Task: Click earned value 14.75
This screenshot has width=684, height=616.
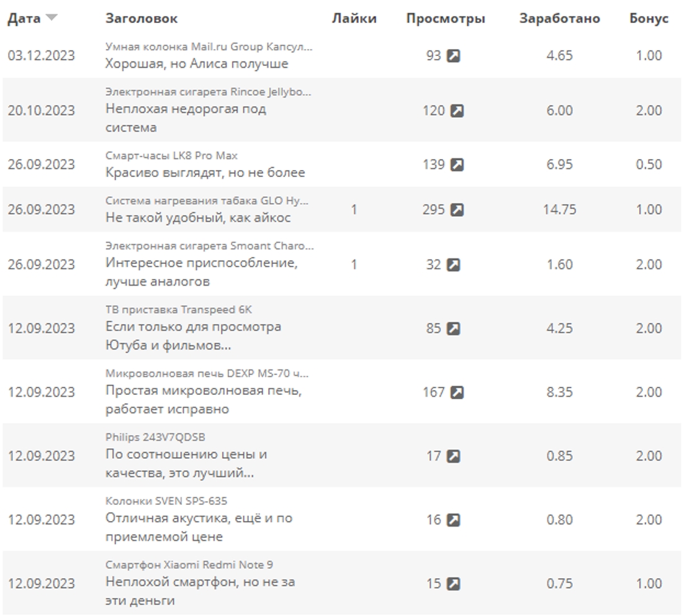Action: click(560, 210)
